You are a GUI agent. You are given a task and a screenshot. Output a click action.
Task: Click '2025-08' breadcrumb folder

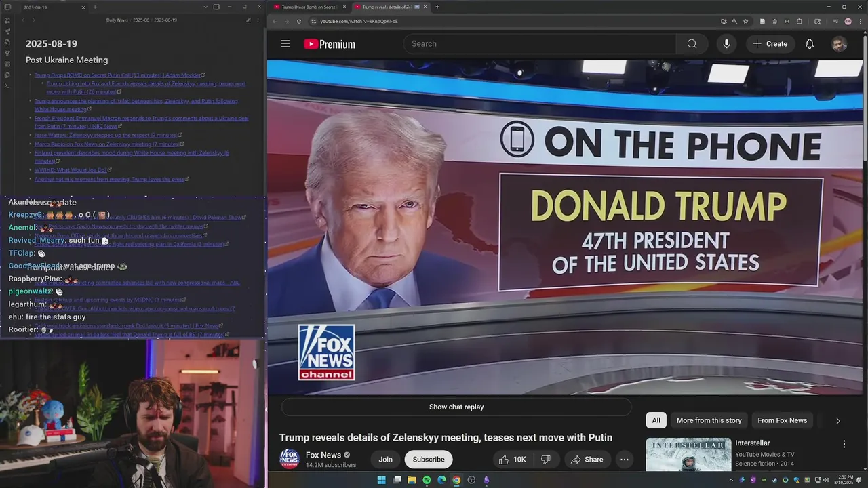[141, 20]
